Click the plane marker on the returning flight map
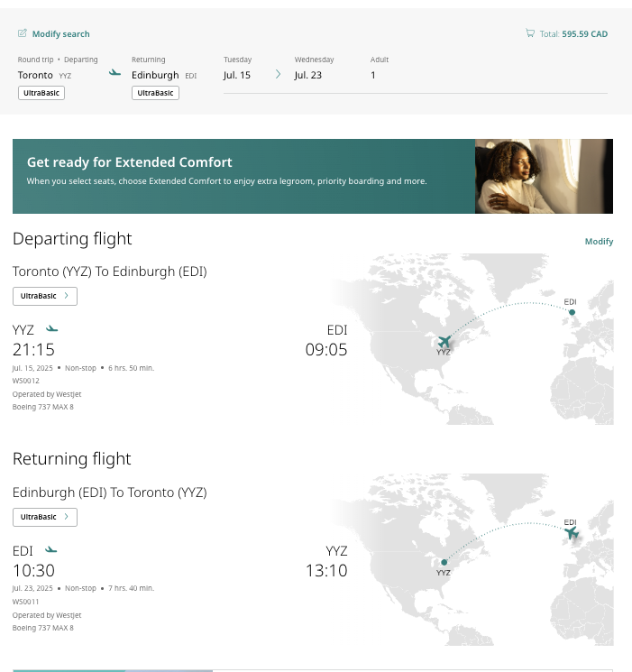The image size is (632, 672). pyautogui.click(x=571, y=534)
